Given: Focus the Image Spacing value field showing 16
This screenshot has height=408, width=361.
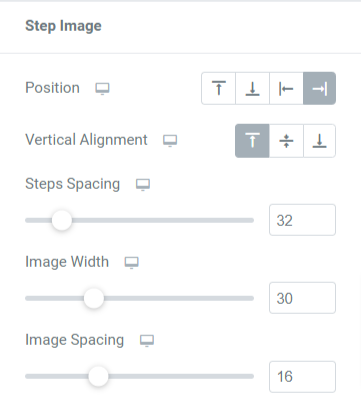Looking at the screenshot, I should pyautogui.click(x=302, y=377).
